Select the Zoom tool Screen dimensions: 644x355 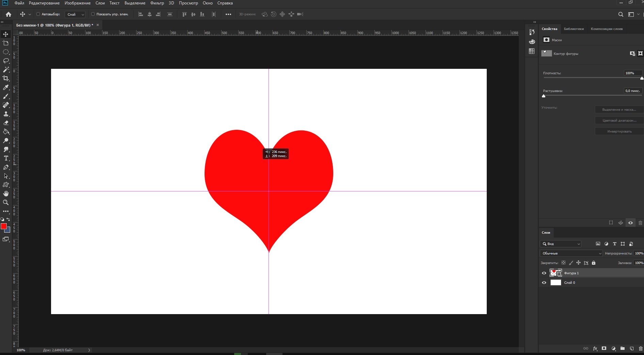[6, 202]
